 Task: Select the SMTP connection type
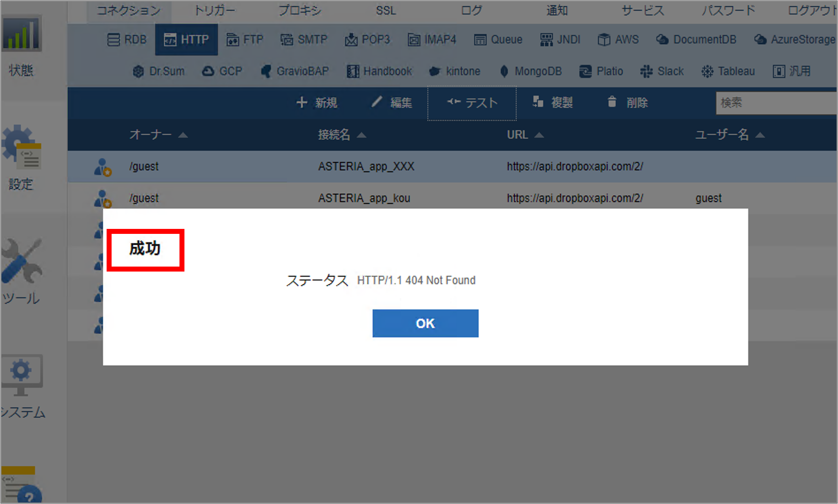click(303, 39)
